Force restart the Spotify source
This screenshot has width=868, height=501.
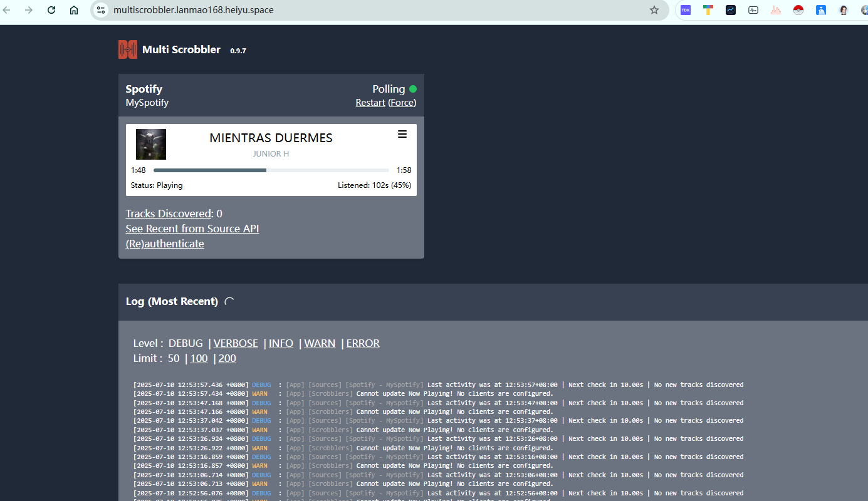pos(402,103)
